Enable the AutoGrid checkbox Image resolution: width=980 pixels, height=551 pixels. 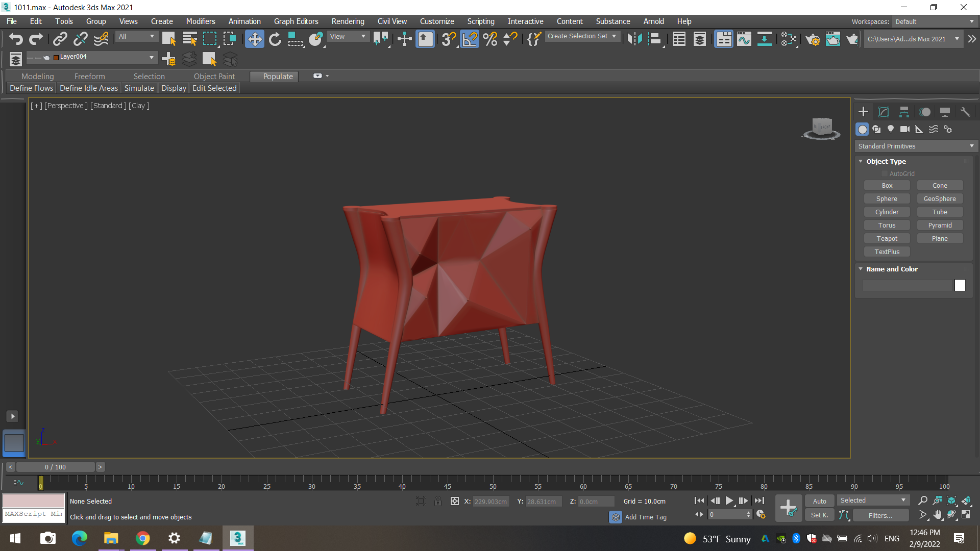tap(885, 173)
